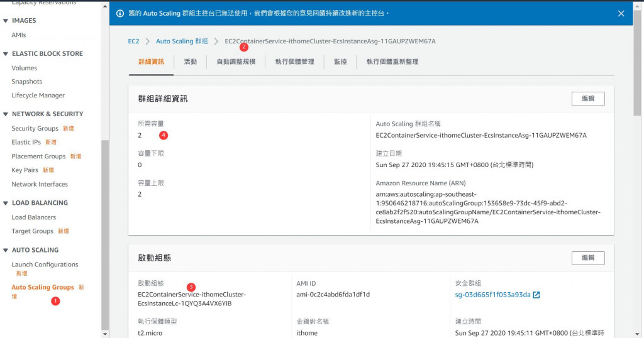This screenshot has height=338, width=644.
Task: Open AMIs in sidebar
Action: (x=18, y=35)
